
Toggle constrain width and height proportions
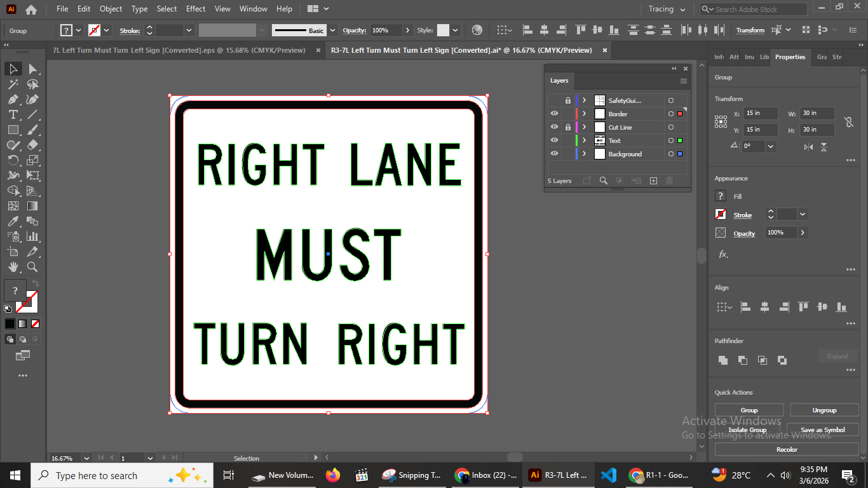click(848, 121)
